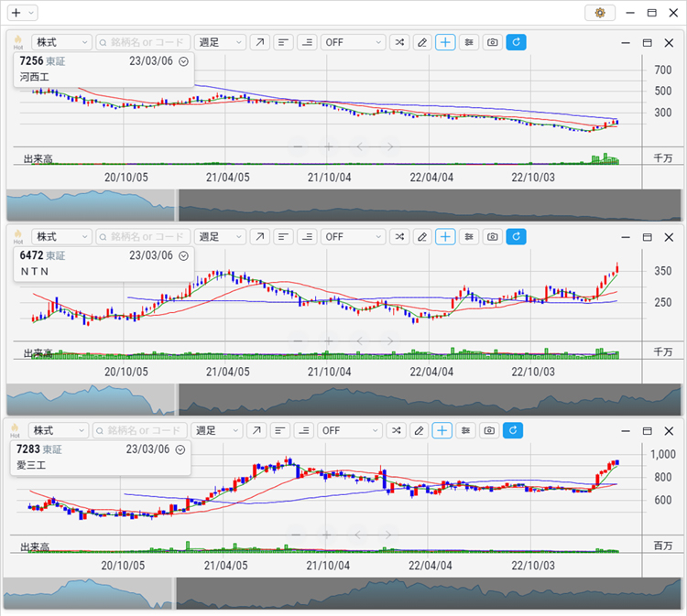Open indicator settings sliders icon in 7283 chart
Screen dimensions: 687x616
[x=466, y=430]
